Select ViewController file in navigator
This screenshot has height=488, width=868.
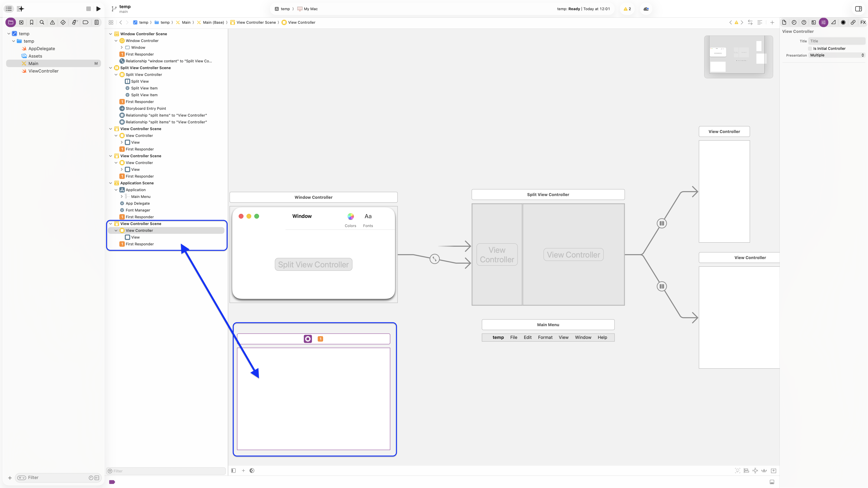[43, 71]
